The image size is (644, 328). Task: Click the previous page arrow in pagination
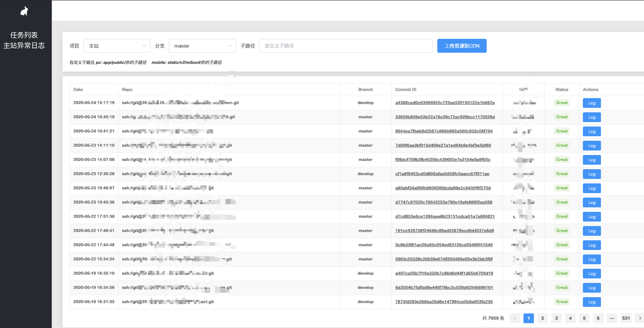[515, 318]
